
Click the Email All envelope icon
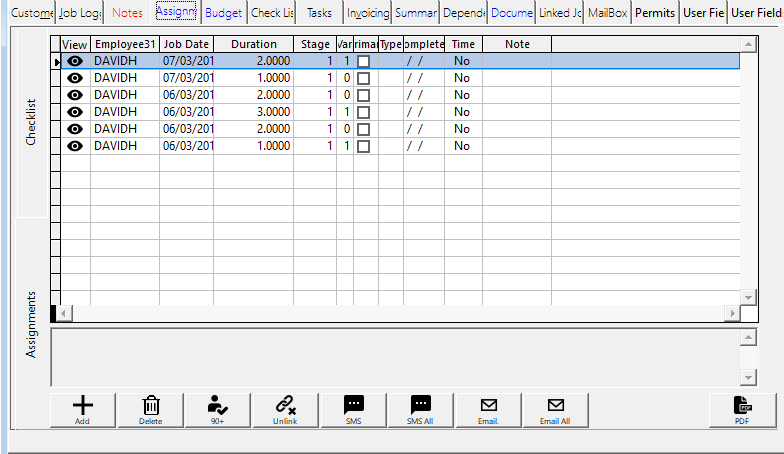pyautogui.click(x=555, y=405)
